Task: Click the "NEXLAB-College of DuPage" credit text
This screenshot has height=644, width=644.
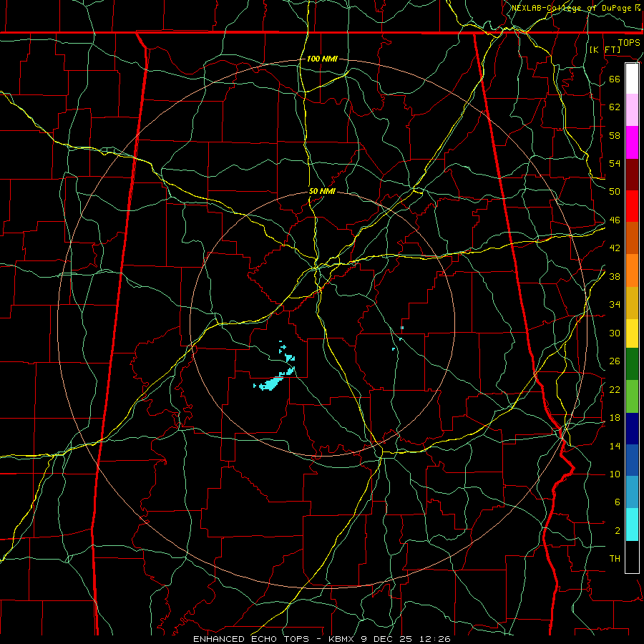Action: (572, 8)
